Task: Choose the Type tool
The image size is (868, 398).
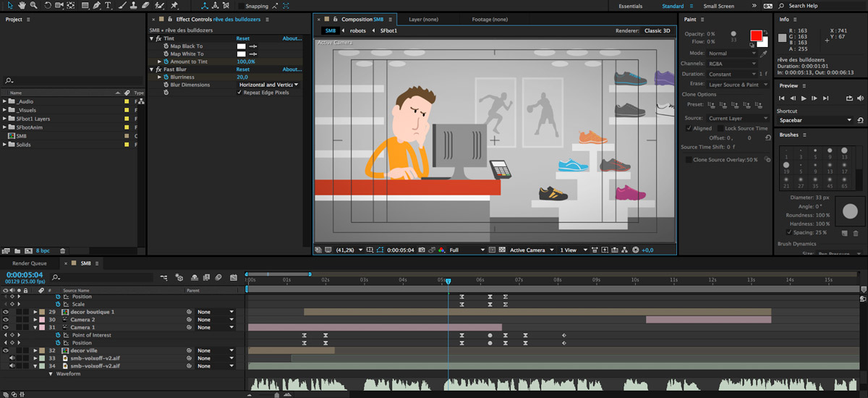Action: [x=109, y=5]
